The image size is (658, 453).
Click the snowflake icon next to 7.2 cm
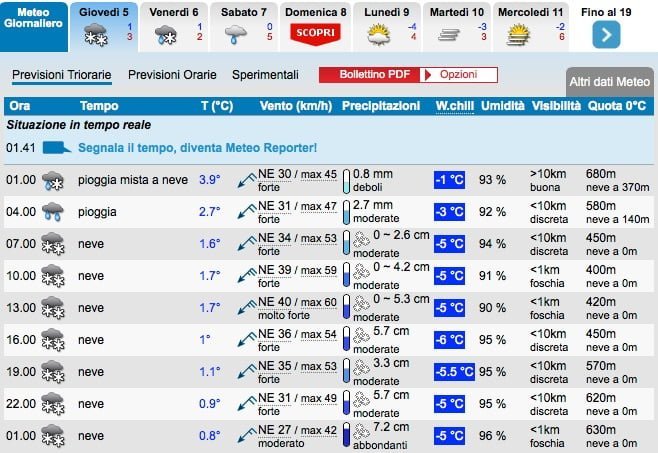pyautogui.click(x=361, y=431)
